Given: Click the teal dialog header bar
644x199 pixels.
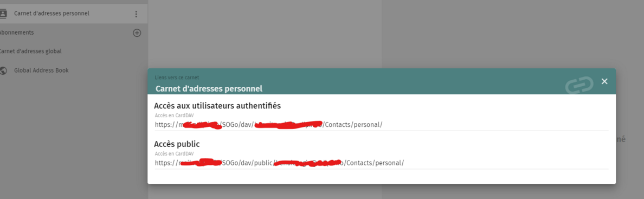Looking at the screenshot, I should point(382,81).
